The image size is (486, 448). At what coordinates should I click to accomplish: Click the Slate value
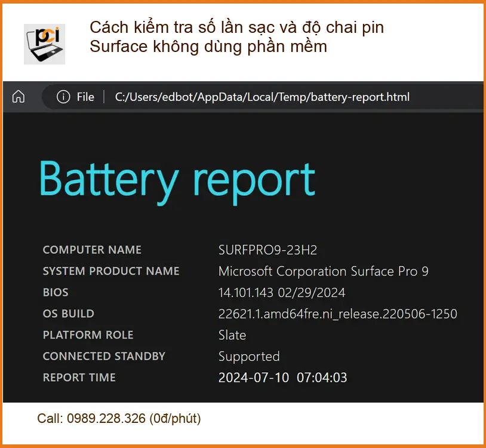(232, 335)
